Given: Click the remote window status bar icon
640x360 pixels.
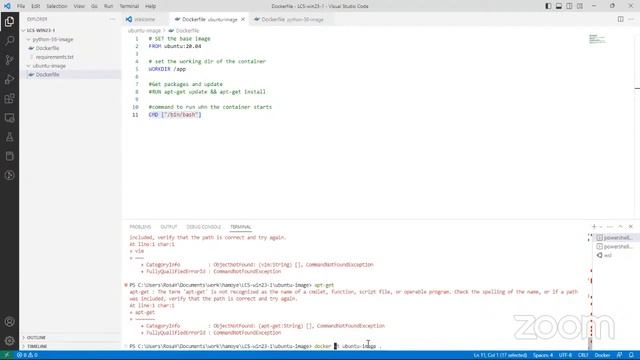Looking at the screenshot, I should (x=7, y=355).
